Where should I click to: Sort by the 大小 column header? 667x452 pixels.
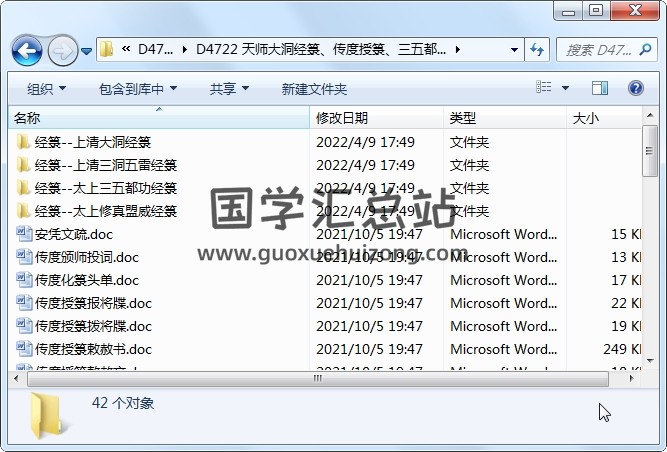[604, 118]
